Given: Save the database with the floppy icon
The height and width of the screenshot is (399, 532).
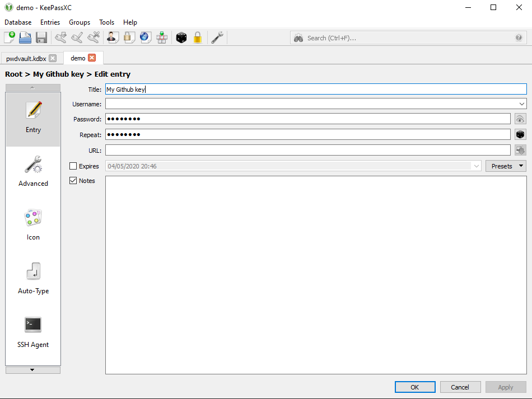Looking at the screenshot, I should click(x=41, y=37).
